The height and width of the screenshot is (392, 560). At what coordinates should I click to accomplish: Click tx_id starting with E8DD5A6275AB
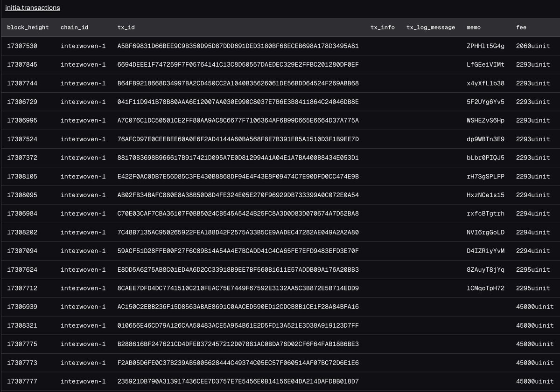(238, 270)
